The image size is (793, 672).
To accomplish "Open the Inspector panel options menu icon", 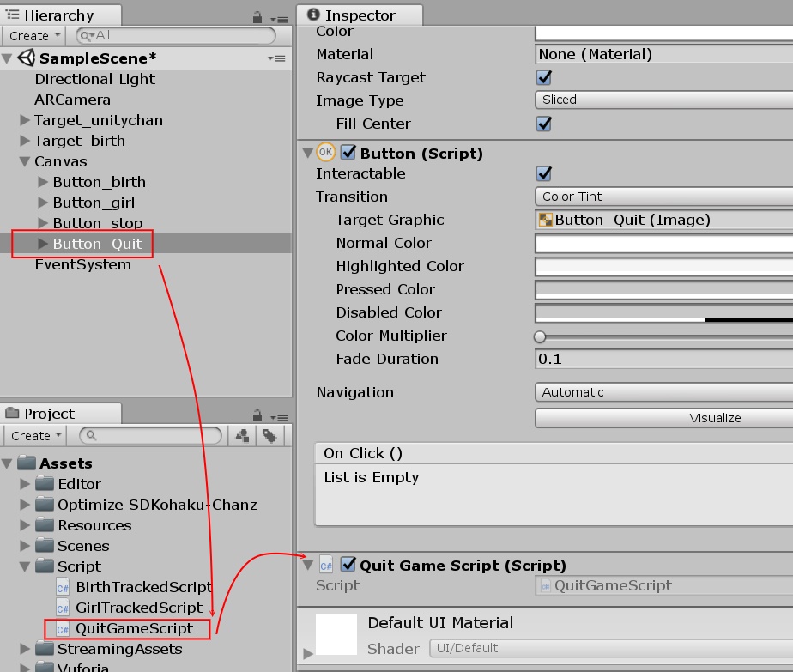I will click(x=787, y=13).
